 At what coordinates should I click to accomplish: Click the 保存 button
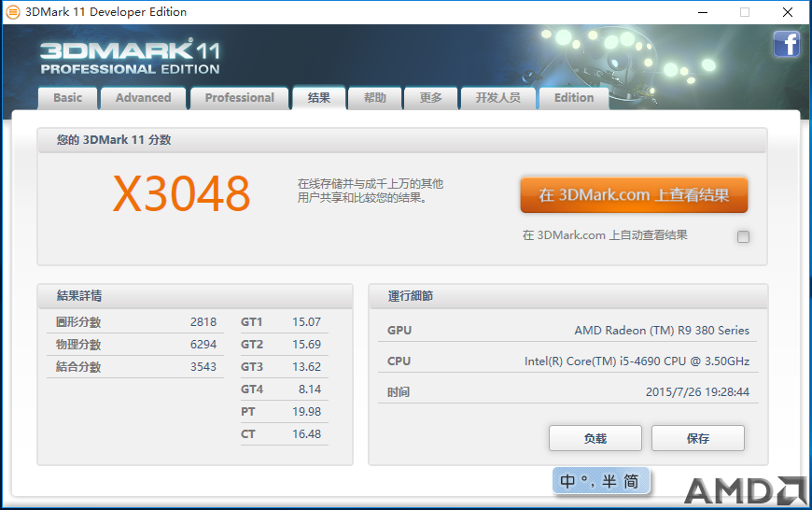pos(697,438)
